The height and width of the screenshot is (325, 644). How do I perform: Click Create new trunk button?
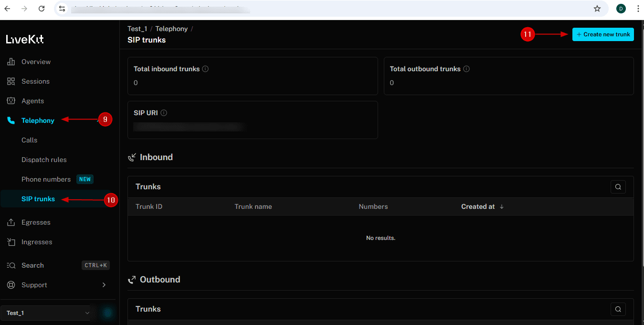pyautogui.click(x=603, y=34)
